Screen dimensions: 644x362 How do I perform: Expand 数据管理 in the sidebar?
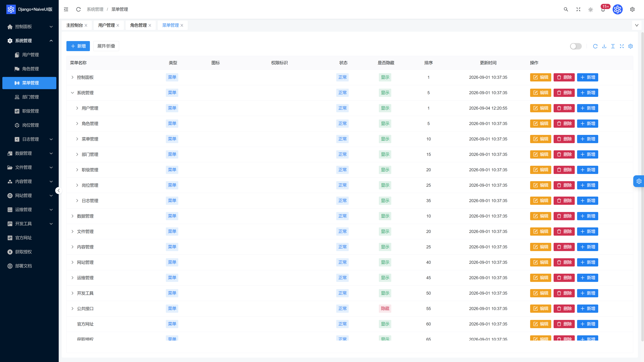pyautogui.click(x=30, y=153)
